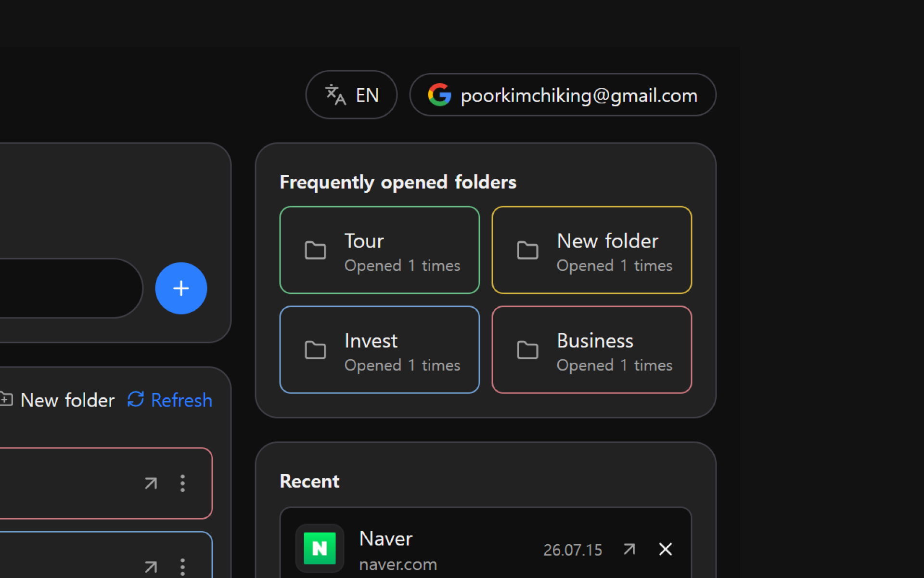Click the Frequently opened folders heading
This screenshot has width=924, height=578.
pos(398,182)
